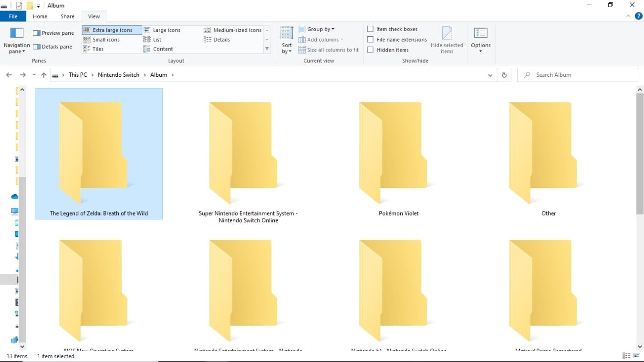
Task: Click Add columns in Current view
Action: (321, 40)
